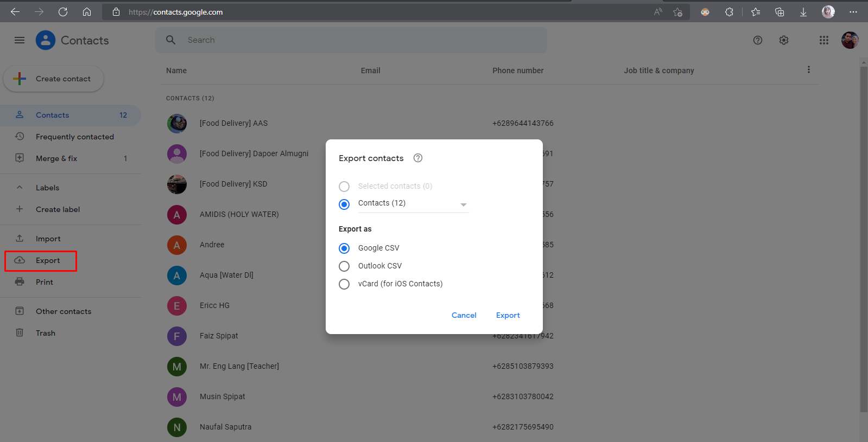Open Import in the sidebar
The image size is (868, 442).
coord(71,239)
